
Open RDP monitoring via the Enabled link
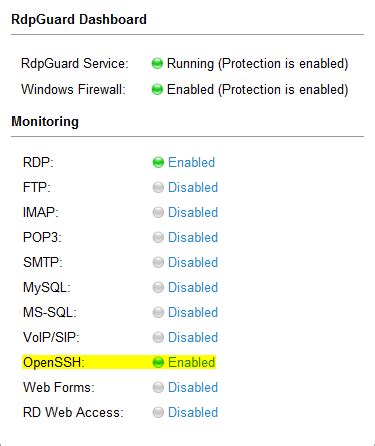click(192, 162)
